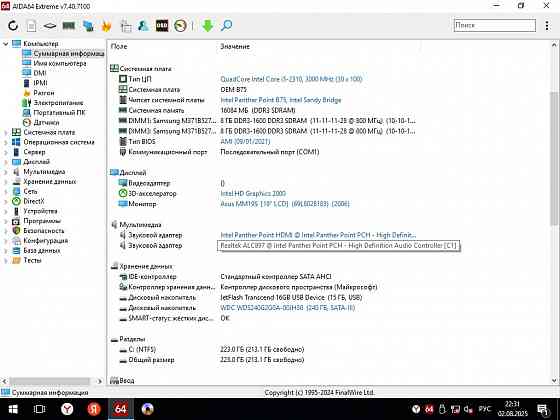The width and height of the screenshot is (560, 420).
Task: Start the flame stability test icon
Action: coord(106,26)
